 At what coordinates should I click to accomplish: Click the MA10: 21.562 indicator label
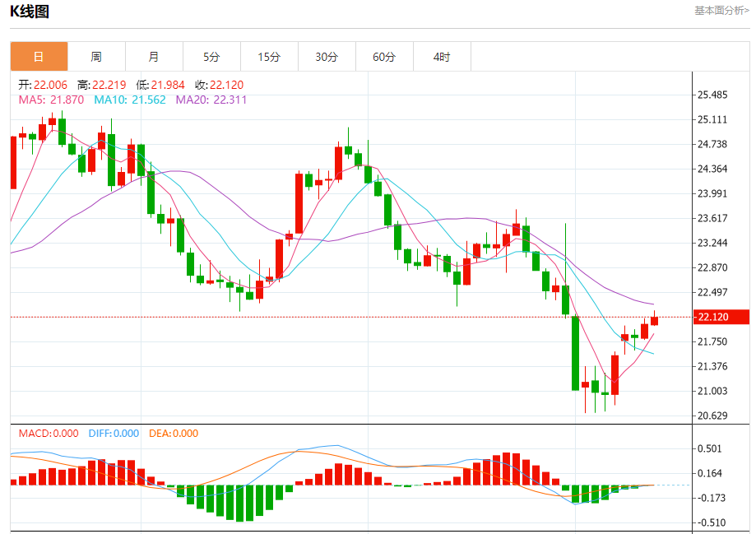130,100
